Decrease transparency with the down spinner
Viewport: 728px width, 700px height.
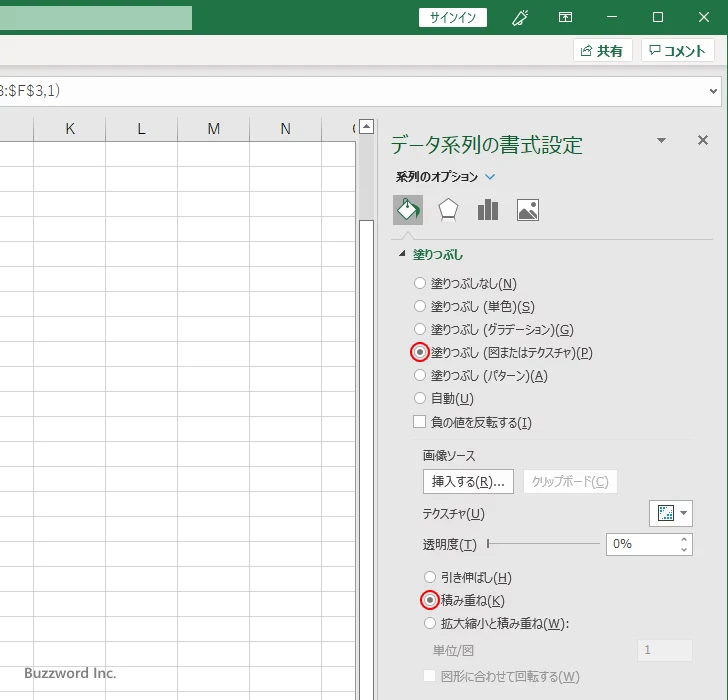[684, 550]
